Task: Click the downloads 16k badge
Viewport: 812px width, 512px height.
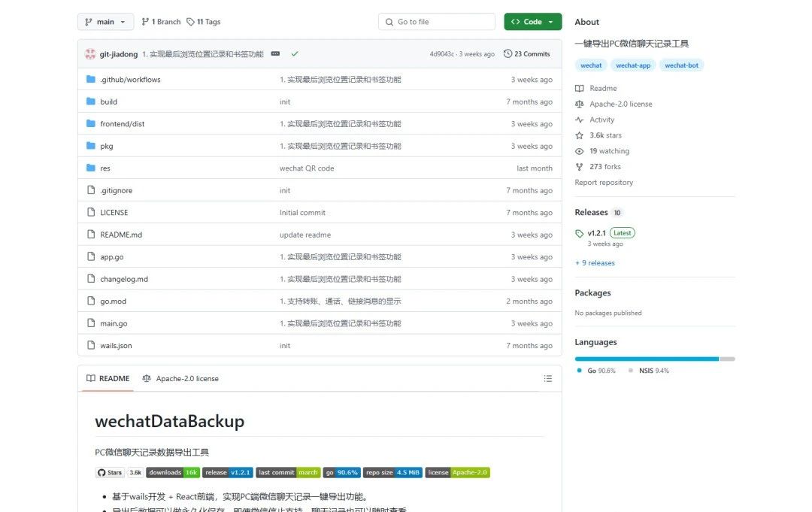Action: (173, 473)
